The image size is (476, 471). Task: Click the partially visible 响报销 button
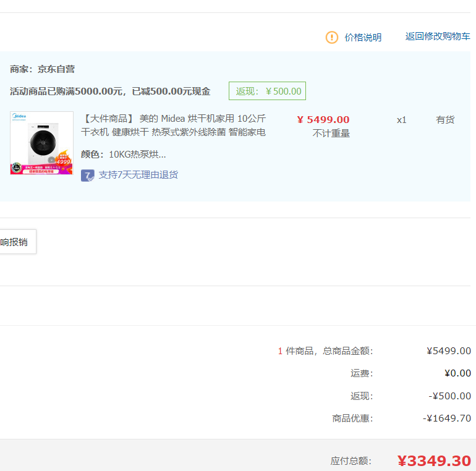17,242
